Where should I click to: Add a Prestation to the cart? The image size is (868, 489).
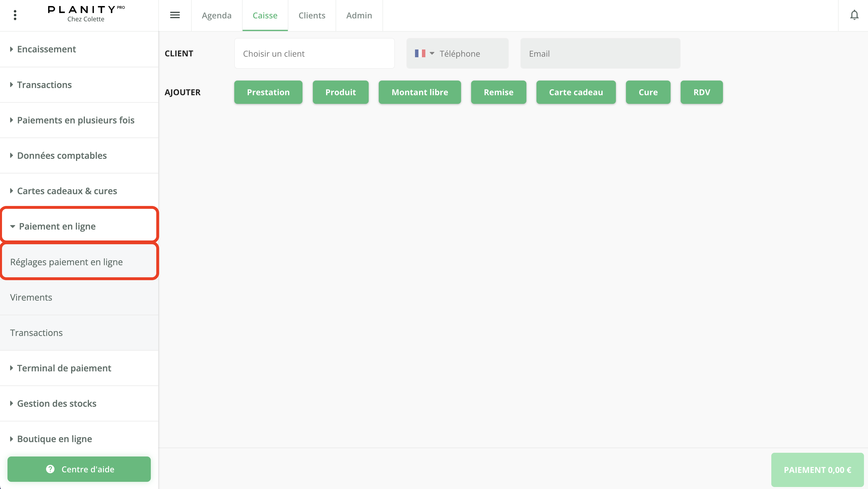pos(268,92)
